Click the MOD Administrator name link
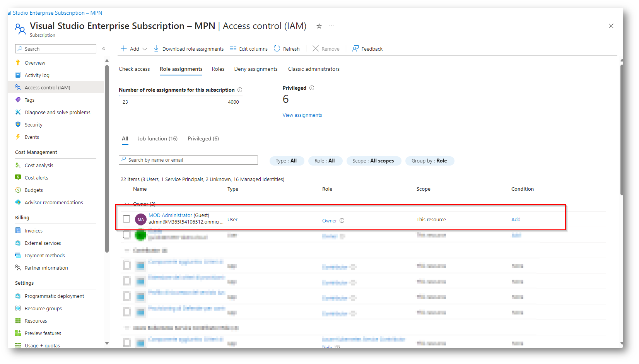This screenshot has height=364, width=639. pos(170,215)
